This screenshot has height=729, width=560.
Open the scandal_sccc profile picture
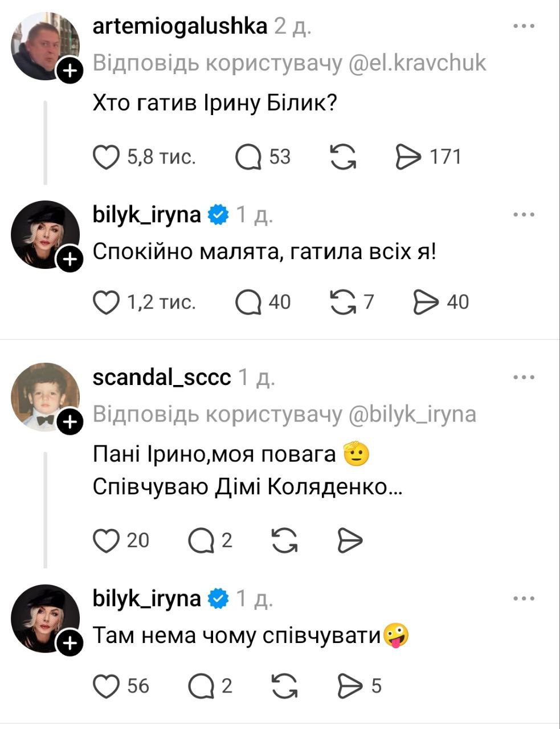44,396
